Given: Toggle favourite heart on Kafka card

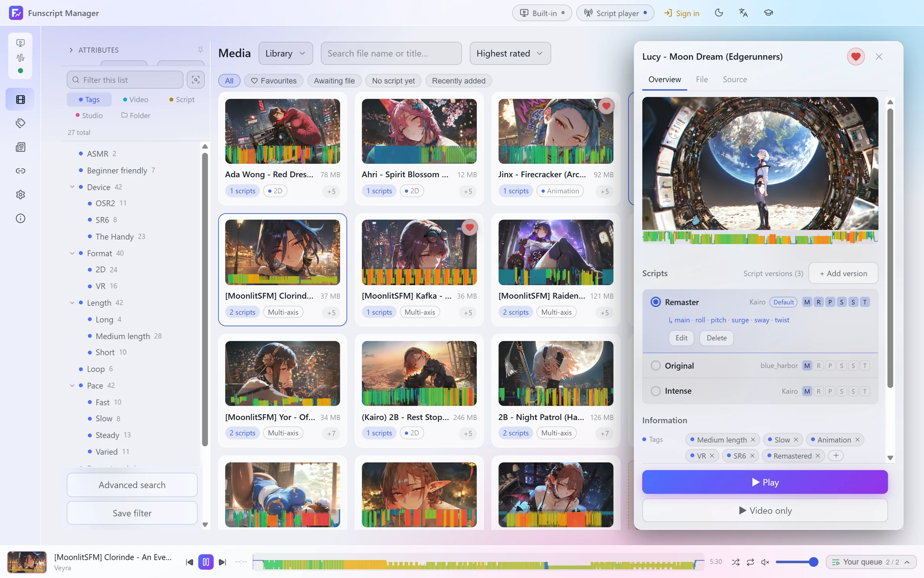Looking at the screenshot, I should click(x=469, y=227).
